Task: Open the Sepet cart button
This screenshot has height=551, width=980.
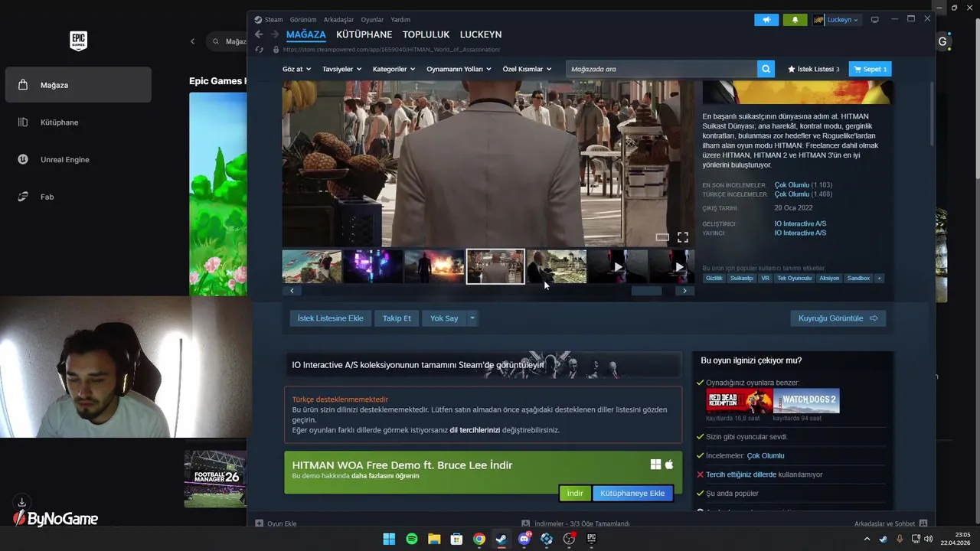Action: [870, 69]
